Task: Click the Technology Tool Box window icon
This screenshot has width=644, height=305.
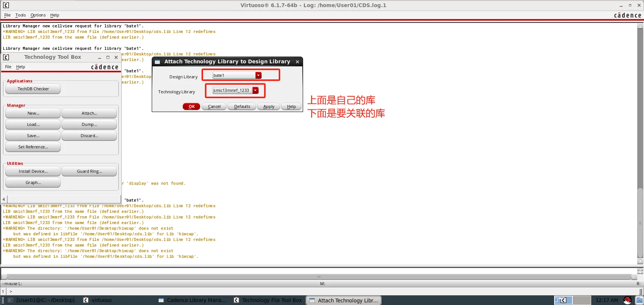Action: coord(6,57)
